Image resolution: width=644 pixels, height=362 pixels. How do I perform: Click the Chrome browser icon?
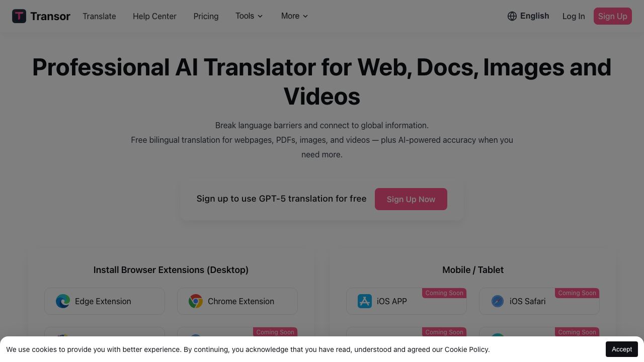tap(196, 301)
